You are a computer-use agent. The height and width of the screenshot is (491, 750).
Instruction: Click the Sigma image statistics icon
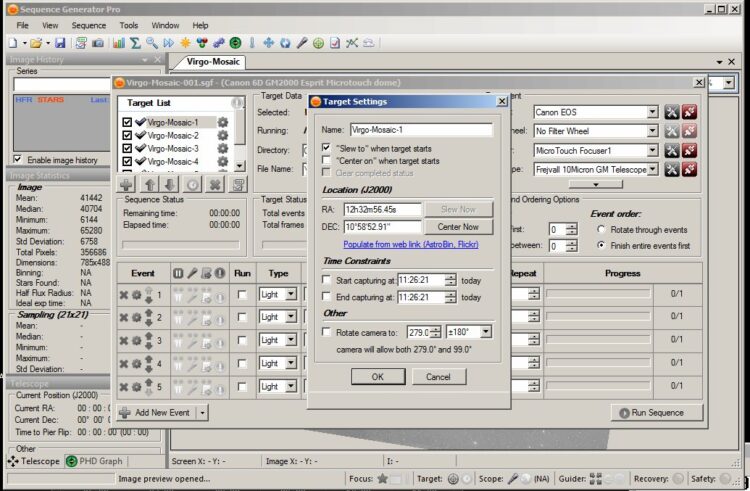pyautogui.click(x=135, y=43)
